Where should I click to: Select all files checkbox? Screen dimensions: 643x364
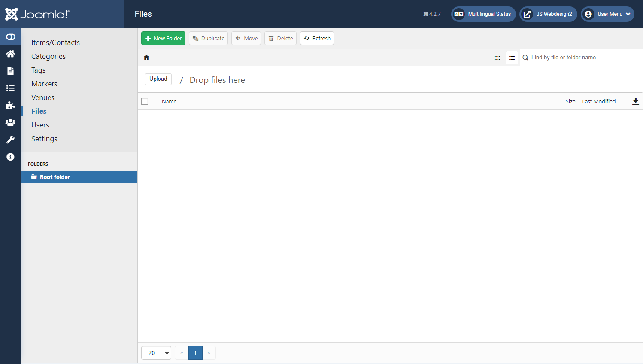point(145,101)
